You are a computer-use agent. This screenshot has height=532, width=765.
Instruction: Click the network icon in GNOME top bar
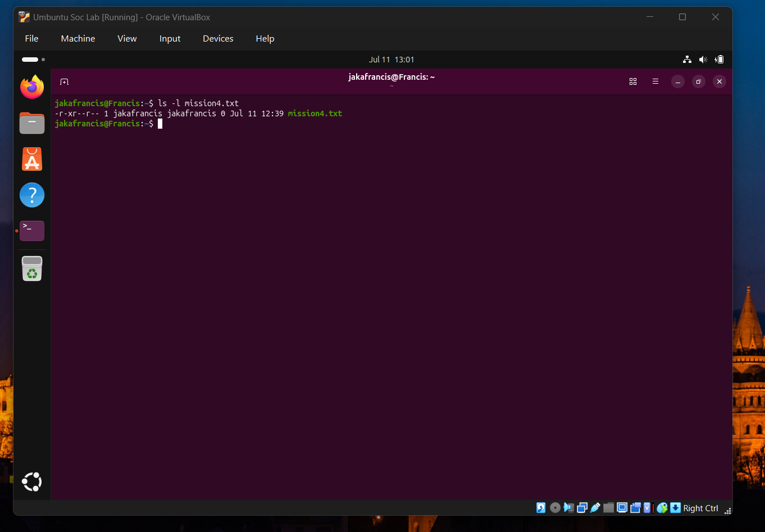[x=687, y=60]
